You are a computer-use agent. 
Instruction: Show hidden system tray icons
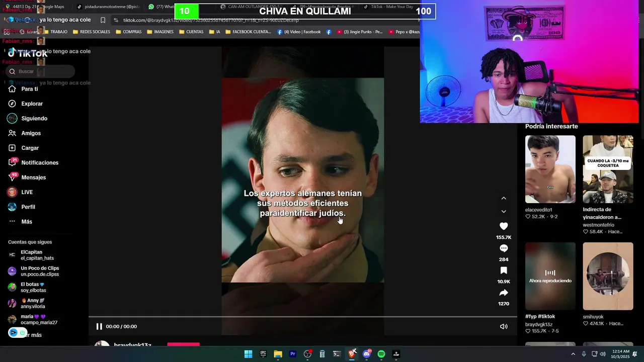tap(573, 354)
